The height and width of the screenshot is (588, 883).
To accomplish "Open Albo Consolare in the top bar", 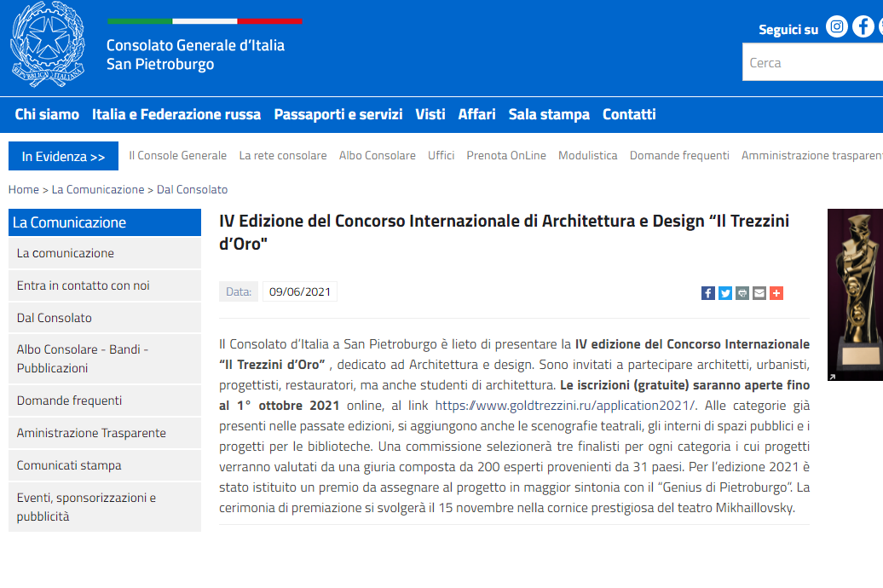I will (x=378, y=155).
